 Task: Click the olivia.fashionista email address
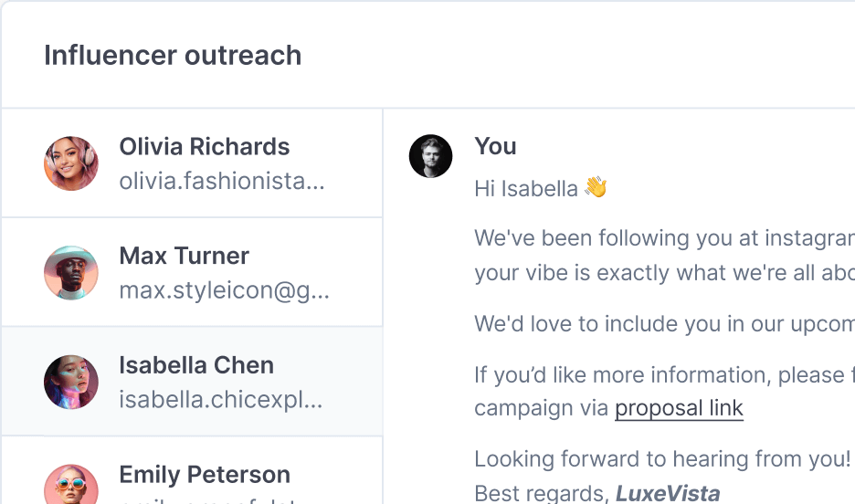(221, 181)
